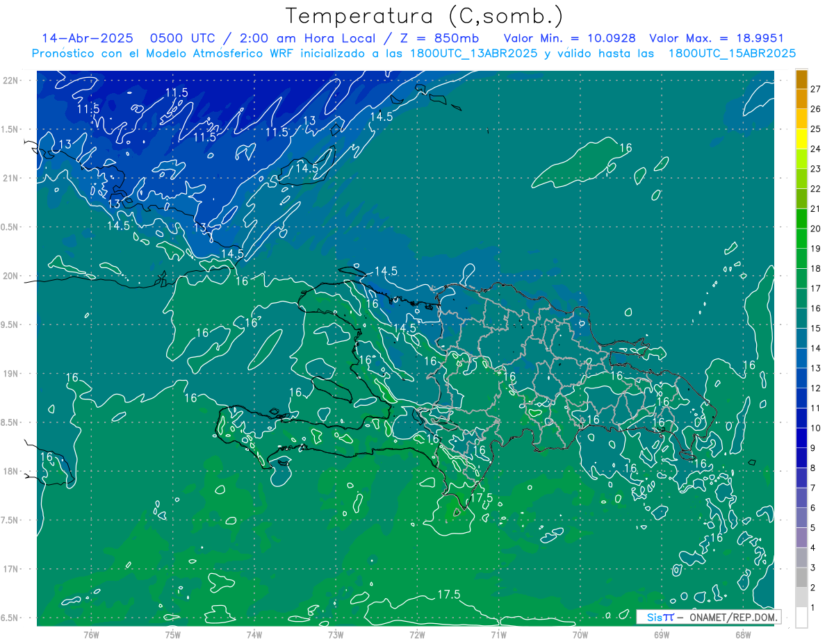The width and height of the screenshot is (834, 644).
Task: Click the '70W' longitude axis label
Action: (580, 635)
